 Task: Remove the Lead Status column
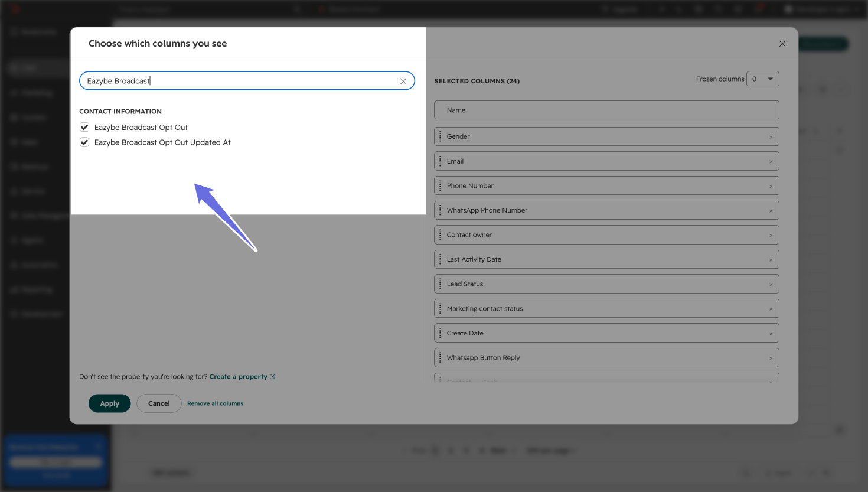[771, 285]
